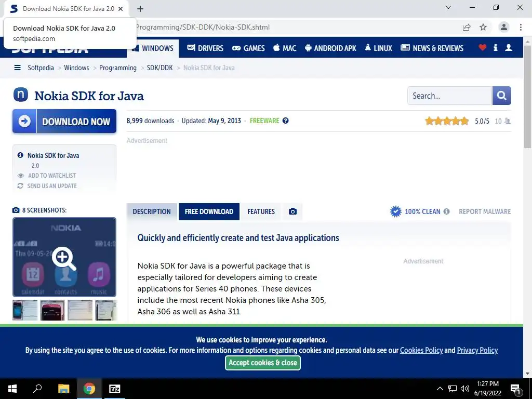Open Windows Start menu
The height and width of the screenshot is (399, 532).
tap(12, 389)
